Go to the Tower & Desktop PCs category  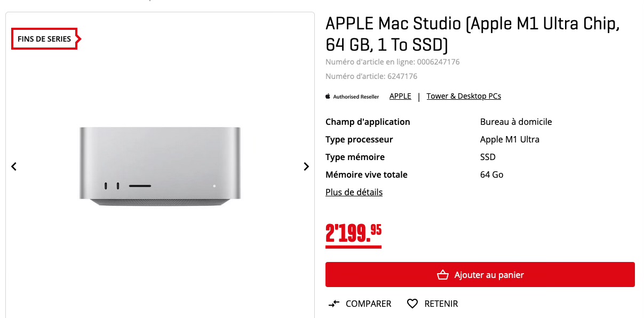[x=464, y=96]
